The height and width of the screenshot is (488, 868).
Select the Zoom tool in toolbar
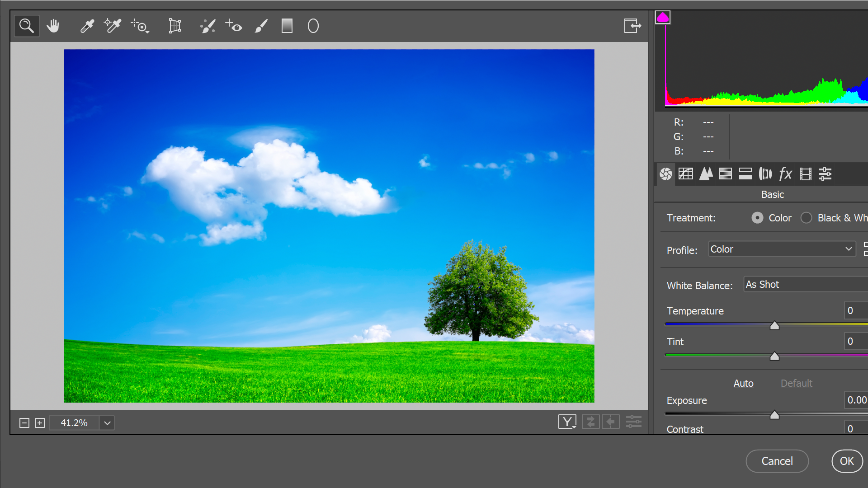click(x=26, y=25)
